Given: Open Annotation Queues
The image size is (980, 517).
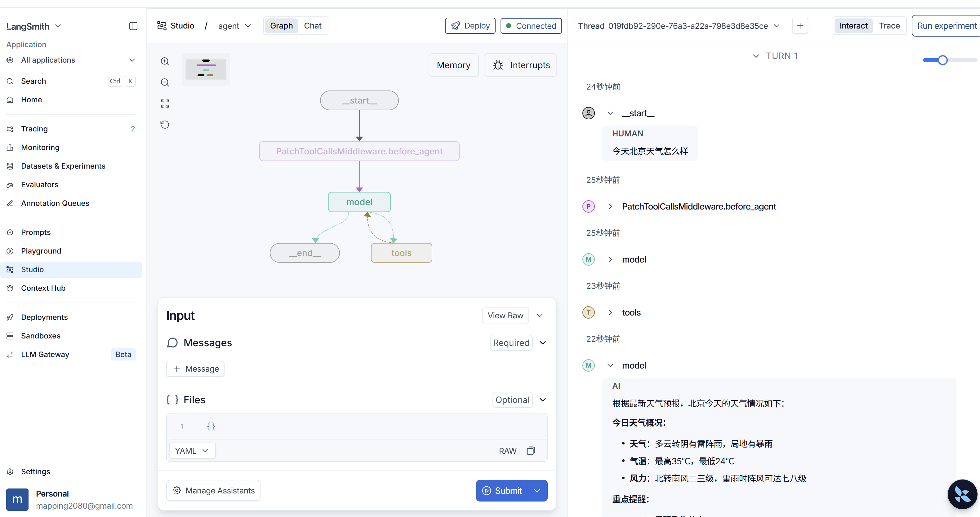Looking at the screenshot, I should coord(71,203).
